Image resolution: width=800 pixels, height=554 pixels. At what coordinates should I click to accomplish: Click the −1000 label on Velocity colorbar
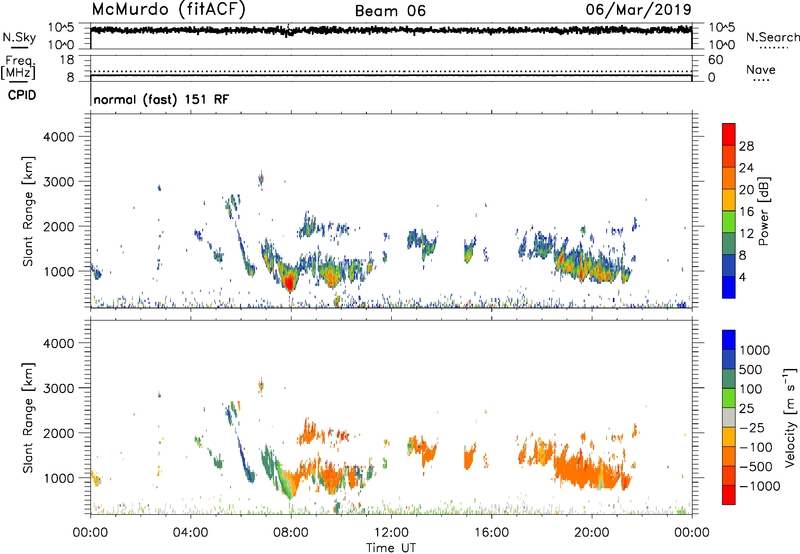point(760,486)
